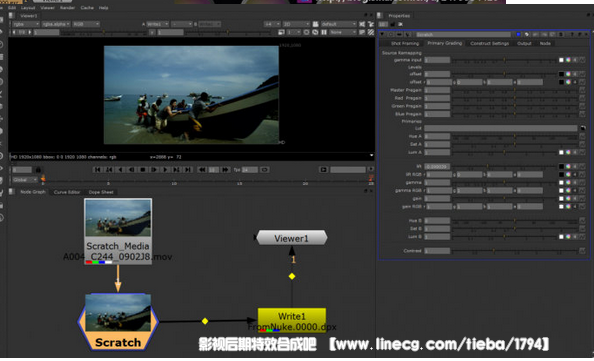Click the Scratch node name field
The image size is (594, 361).
(463, 34)
